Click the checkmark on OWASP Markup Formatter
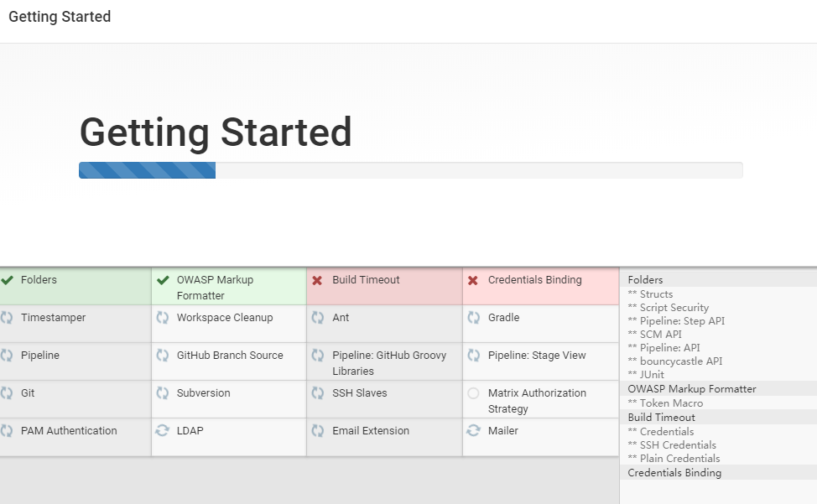The width and height of the screenshot is (817, 504). tap(163, 280)
